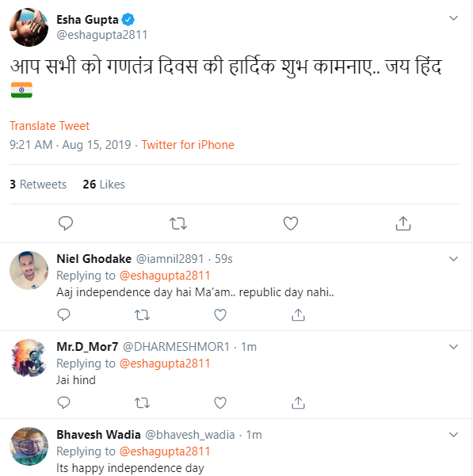The height and width of the screenshot is (476, 473).
Task: Open Twitter for iPhone source link
Action: pyautogui.click(x=188, y=145)
